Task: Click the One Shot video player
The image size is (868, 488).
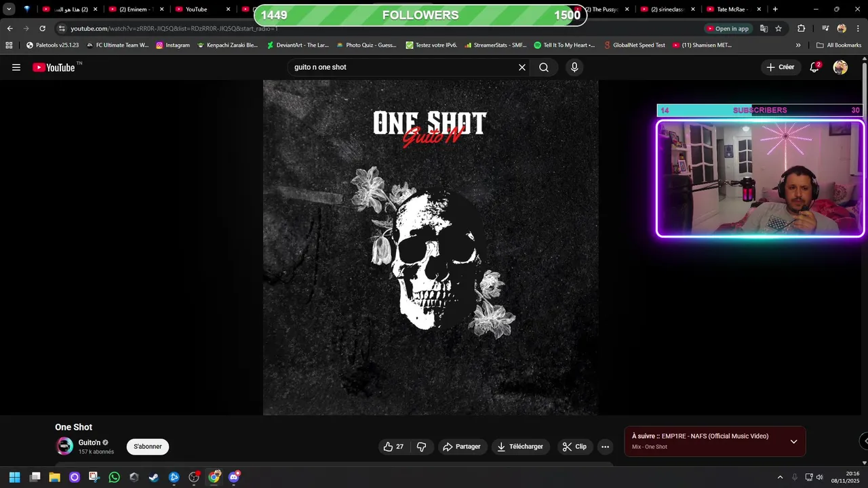Action: (431, 247)
